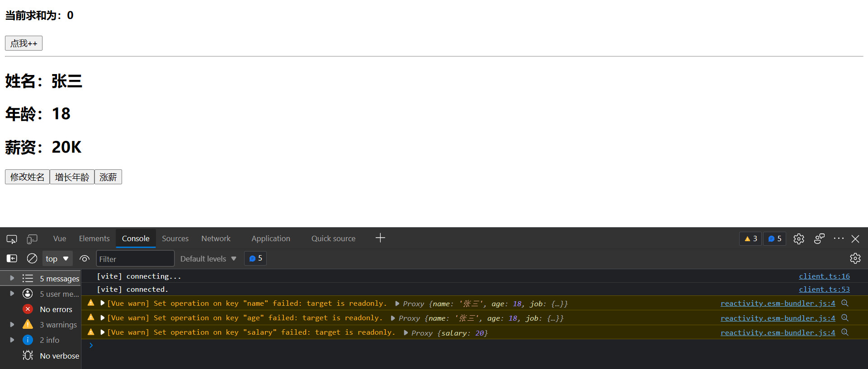Click the "[vite] connected." log text
Image resolution: width=868 pixels, height=369 pixels.
click(x=132, y=289)
